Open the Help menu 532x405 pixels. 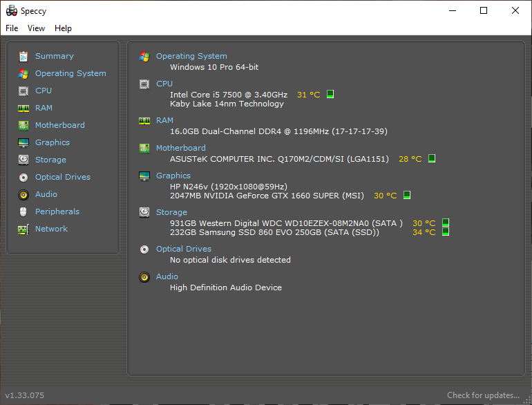point(63,28)
